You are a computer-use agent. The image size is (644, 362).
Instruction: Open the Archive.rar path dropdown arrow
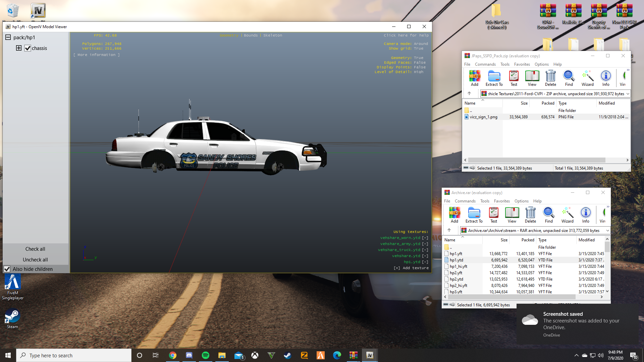coord(607,231)
